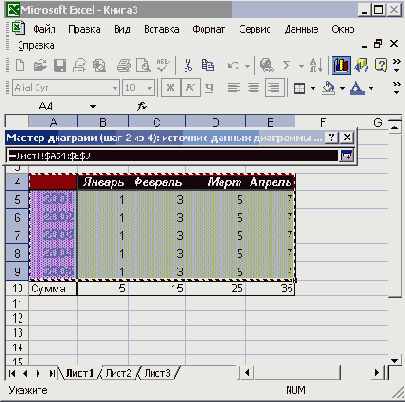Open the Chart Wizard toolbar icon
The height and width of the screenshot is (402, 405).
341,65
